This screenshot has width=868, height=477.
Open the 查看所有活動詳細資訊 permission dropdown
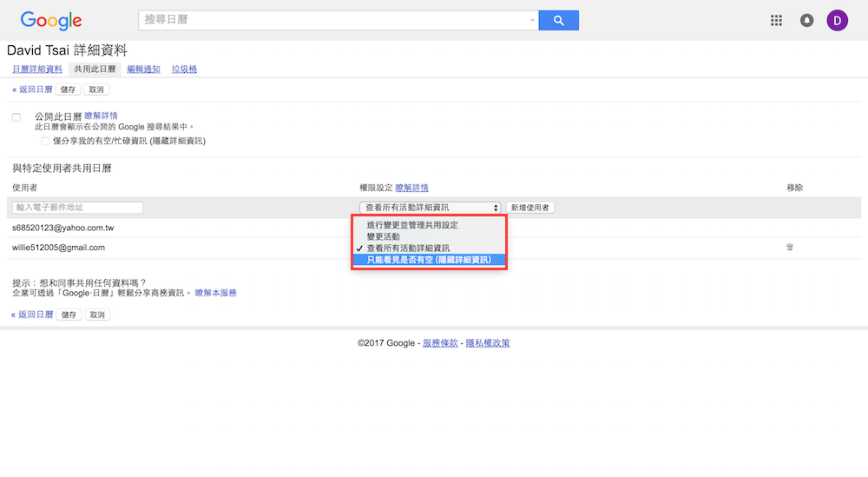click(431, 208)
